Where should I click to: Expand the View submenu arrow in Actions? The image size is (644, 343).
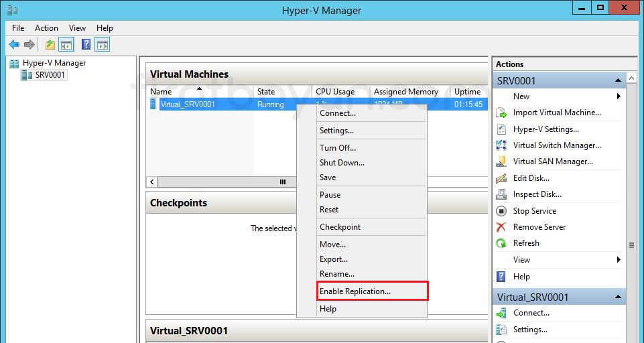[619, 260]
